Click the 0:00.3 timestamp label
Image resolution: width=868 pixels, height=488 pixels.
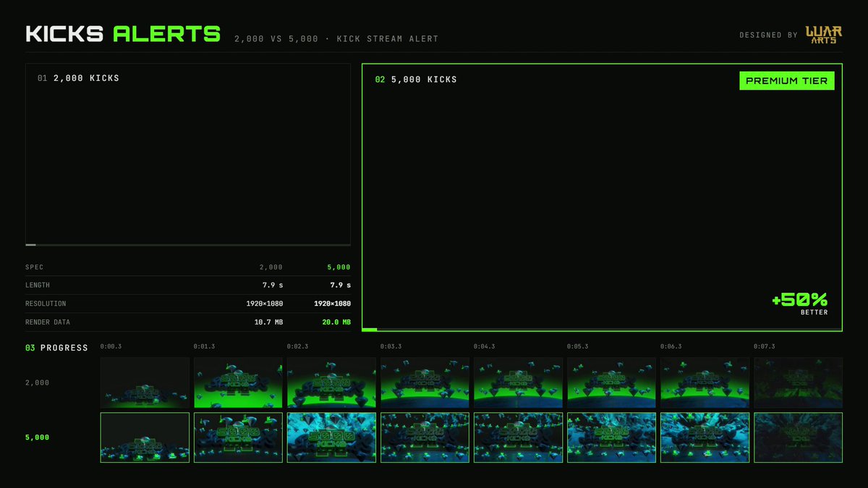111,347
